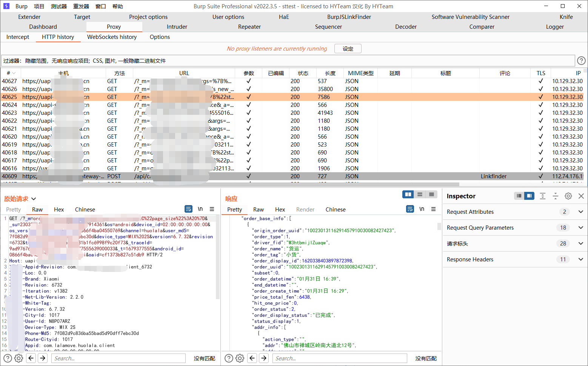Go to previous request search match

point(31,358)
